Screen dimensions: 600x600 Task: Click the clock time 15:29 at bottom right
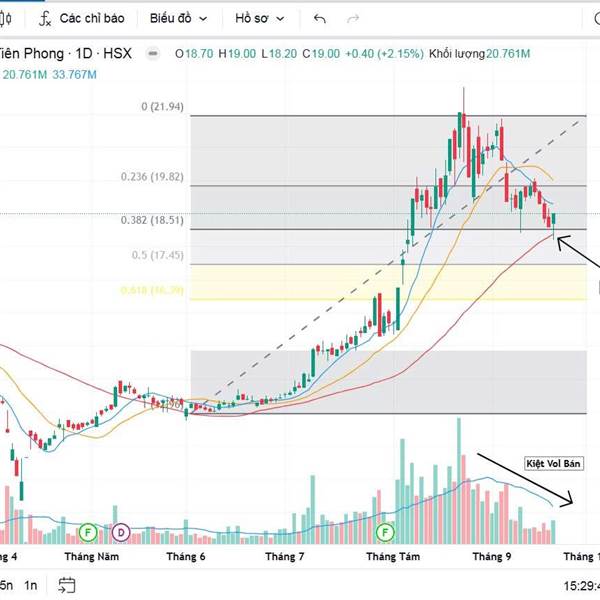click(x=581, y=586)
